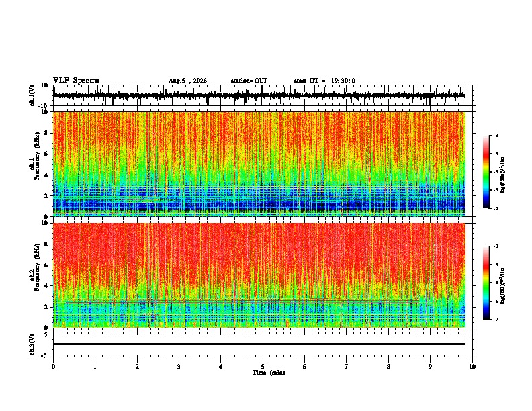Click the ch.1 colorbar unit label log(PSD)
Screen dimensions: 532x411
point(503,175)
